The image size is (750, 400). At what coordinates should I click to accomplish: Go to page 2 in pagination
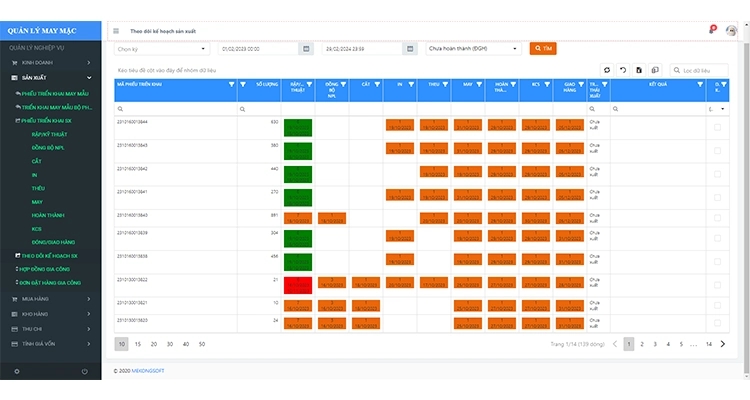641,344
